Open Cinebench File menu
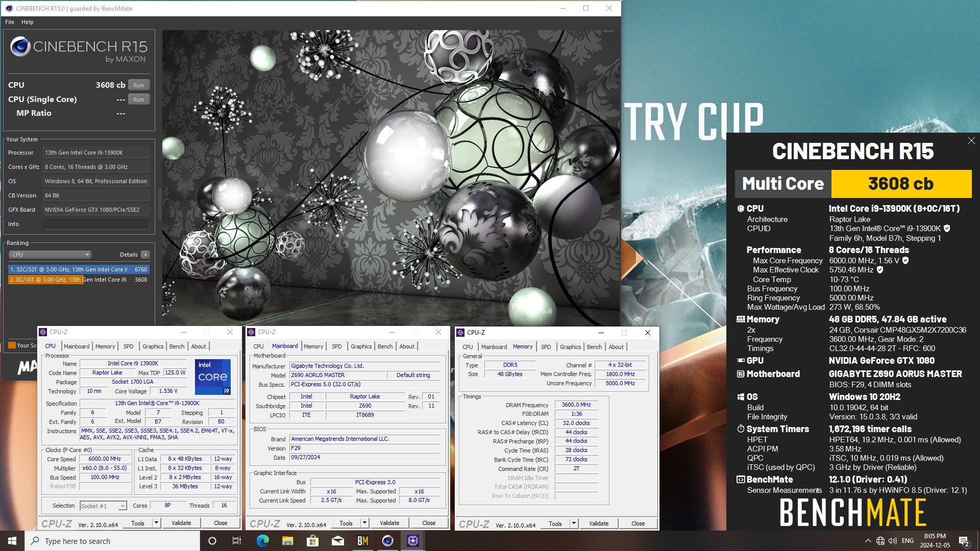Screen dimensions: 980x551 coord(10,22)
